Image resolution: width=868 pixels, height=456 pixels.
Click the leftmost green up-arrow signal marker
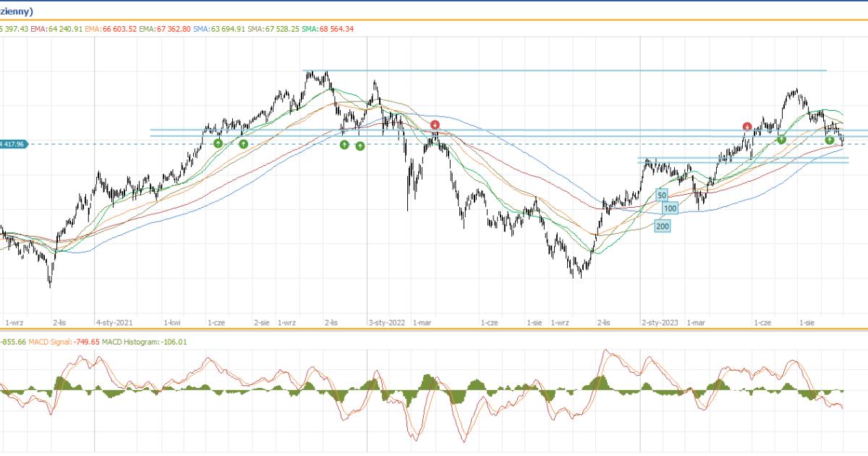(218, 143)
